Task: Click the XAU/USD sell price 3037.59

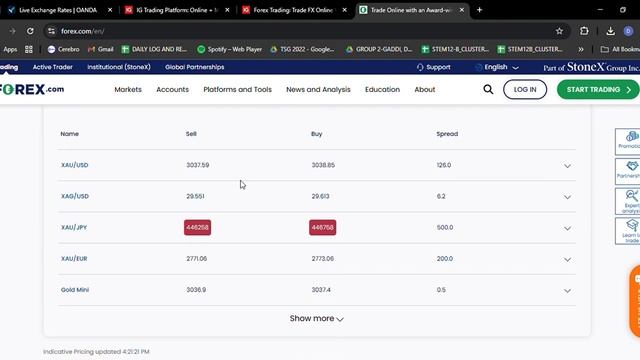Action: (x=198, y=165)
